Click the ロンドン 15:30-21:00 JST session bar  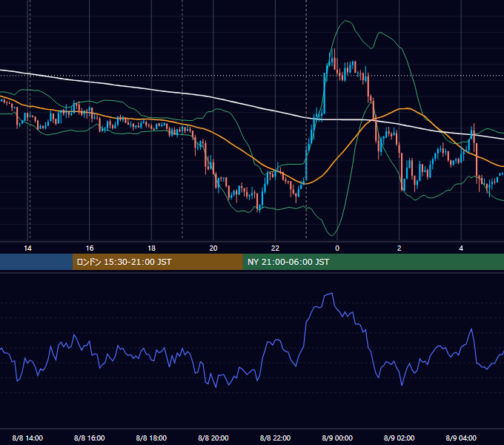click(157, 262)
